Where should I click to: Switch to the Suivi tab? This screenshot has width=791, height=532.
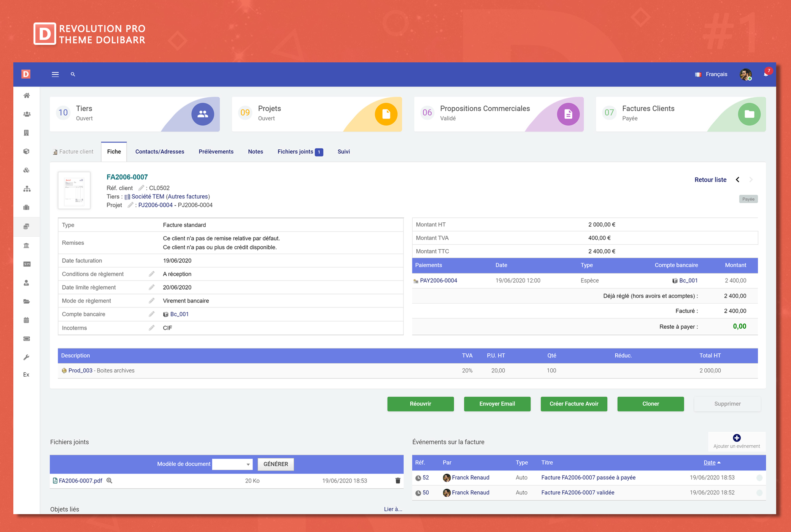344,152
